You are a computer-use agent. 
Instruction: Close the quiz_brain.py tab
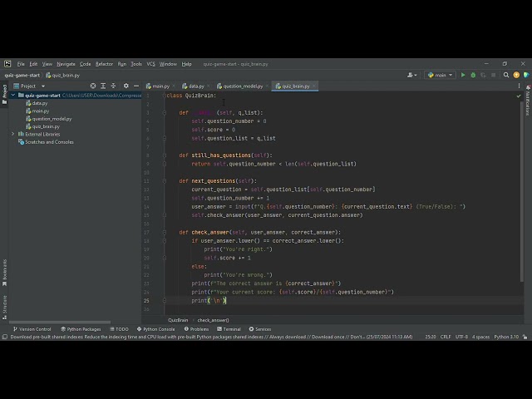pos(314,86)
